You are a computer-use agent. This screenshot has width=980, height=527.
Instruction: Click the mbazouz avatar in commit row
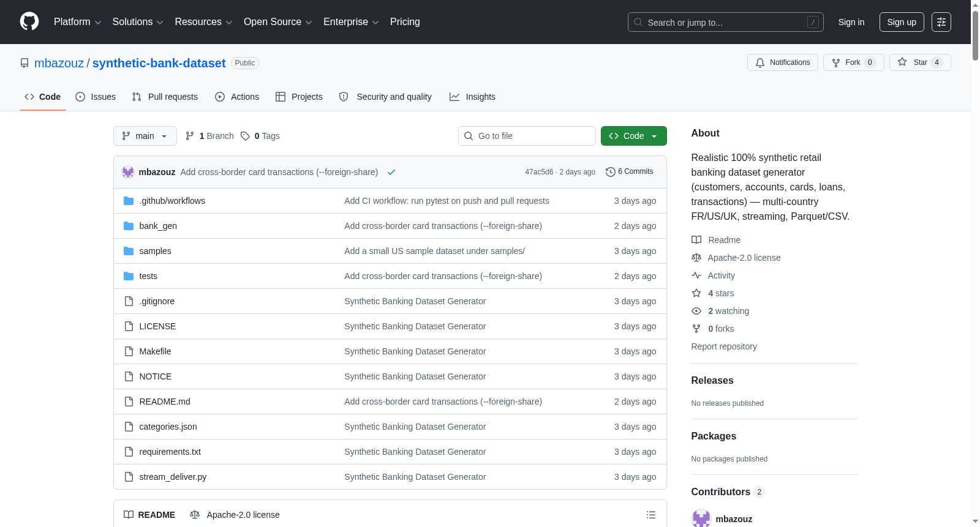tap(128, 172)
